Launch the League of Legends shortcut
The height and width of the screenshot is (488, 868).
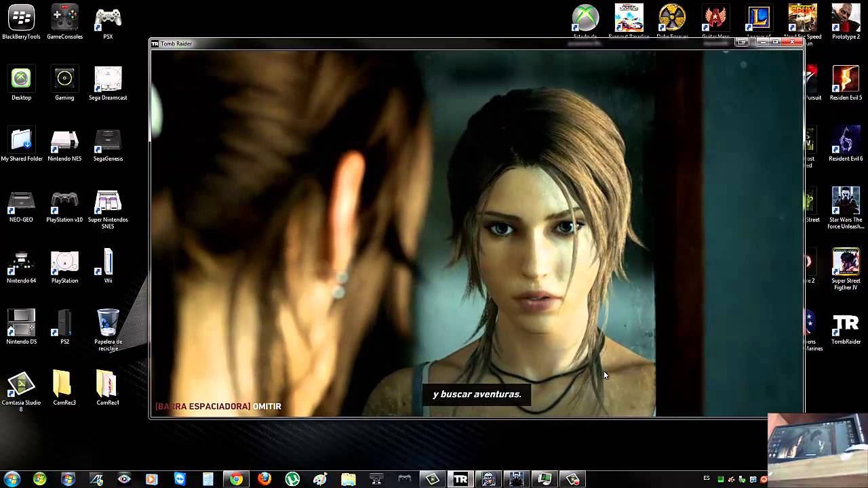coord(759,22)
